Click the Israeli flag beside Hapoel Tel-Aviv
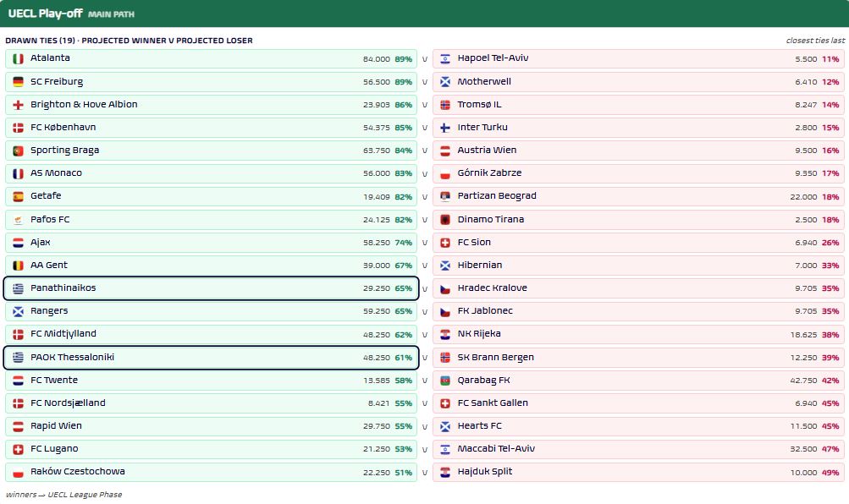Image resolution: width=849 pixels, height=504 pixels. [445, 58]
